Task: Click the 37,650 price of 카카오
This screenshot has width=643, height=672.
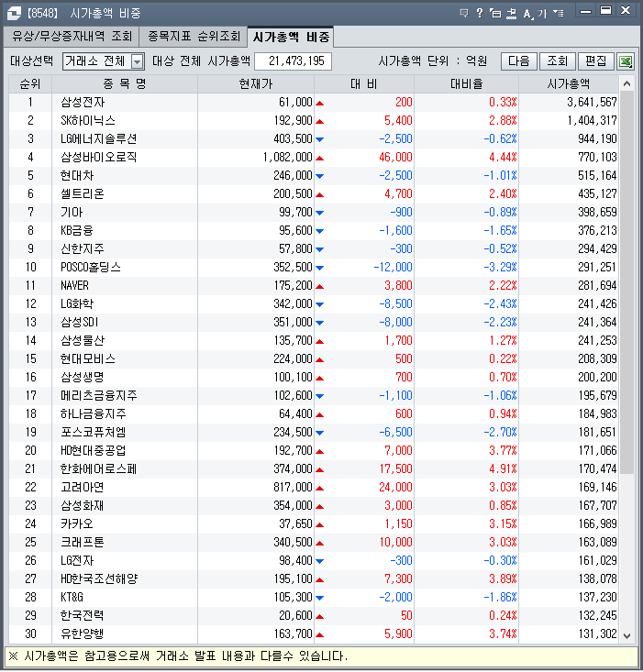Action: tap(295, 523)
